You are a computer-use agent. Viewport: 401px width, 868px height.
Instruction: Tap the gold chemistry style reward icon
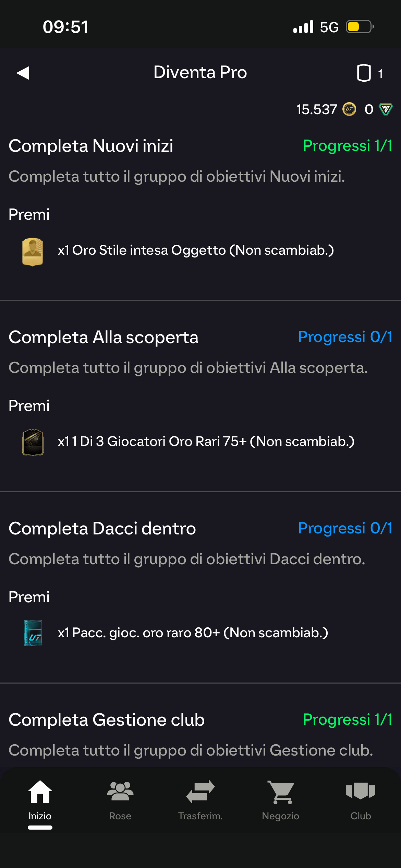(x=33, y=252)
